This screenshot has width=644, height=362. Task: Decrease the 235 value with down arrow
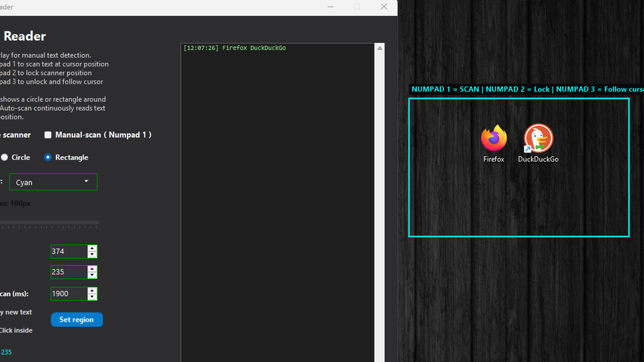(93, 276)
